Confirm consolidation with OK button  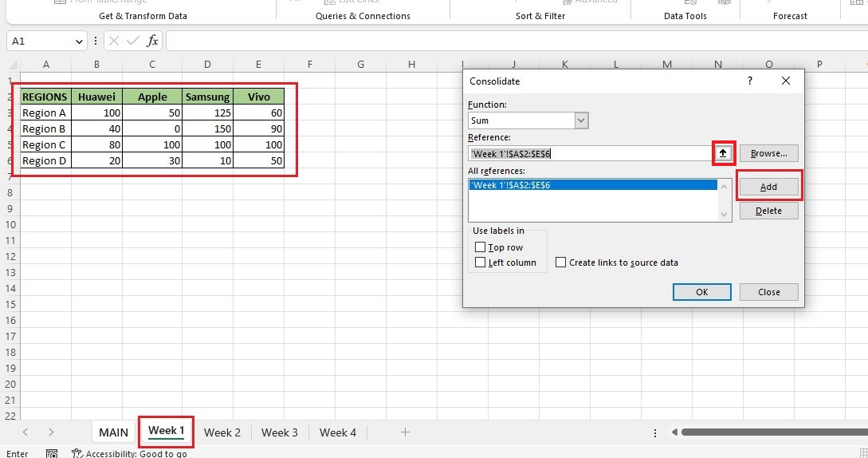tap(702, 292)
